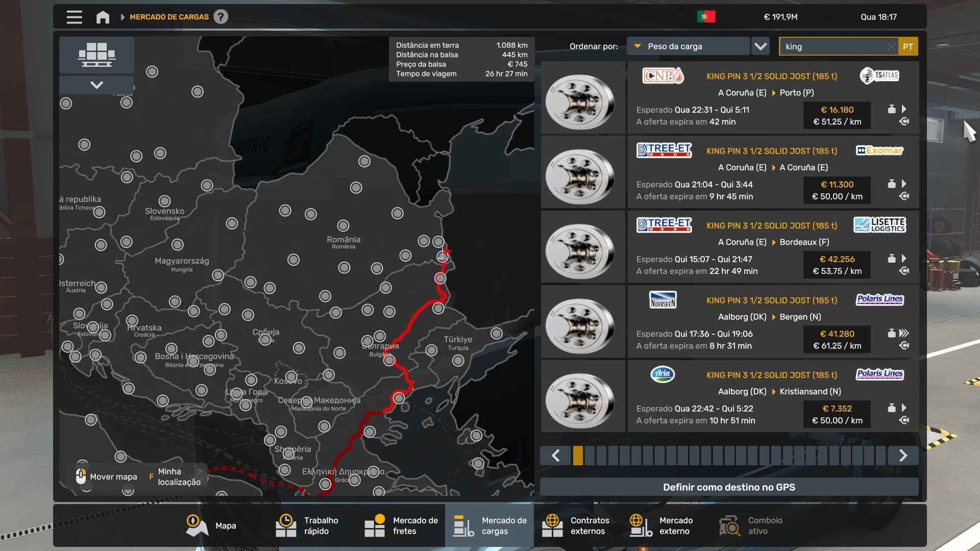Image resolution: width=980 pixels, height=551 pixels.
Task: Go to the next page of offers
Action: 903,455
